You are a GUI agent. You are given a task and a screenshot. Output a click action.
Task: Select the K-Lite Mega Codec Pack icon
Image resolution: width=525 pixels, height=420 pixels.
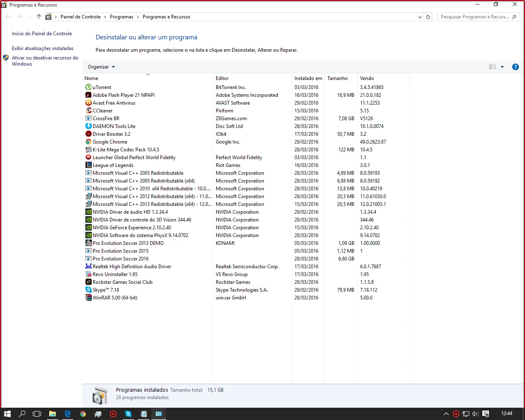[88, 150]
